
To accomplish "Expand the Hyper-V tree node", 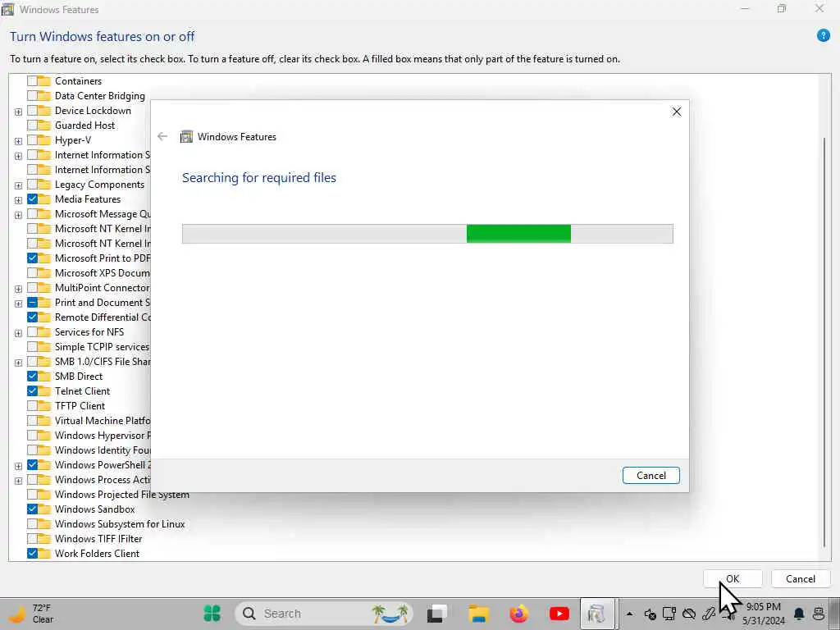I will tap(18, 141).
